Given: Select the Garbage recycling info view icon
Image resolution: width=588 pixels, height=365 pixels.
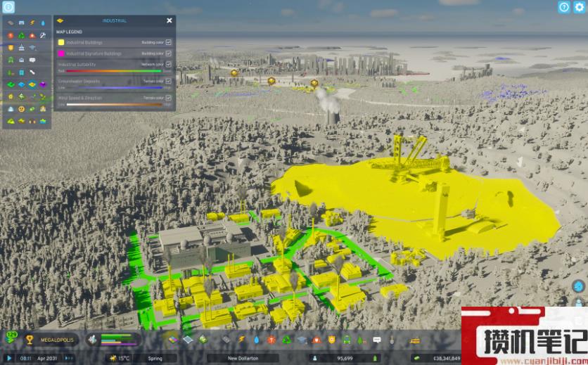Looking at the screenshot, I should click(x=22, y=35).
